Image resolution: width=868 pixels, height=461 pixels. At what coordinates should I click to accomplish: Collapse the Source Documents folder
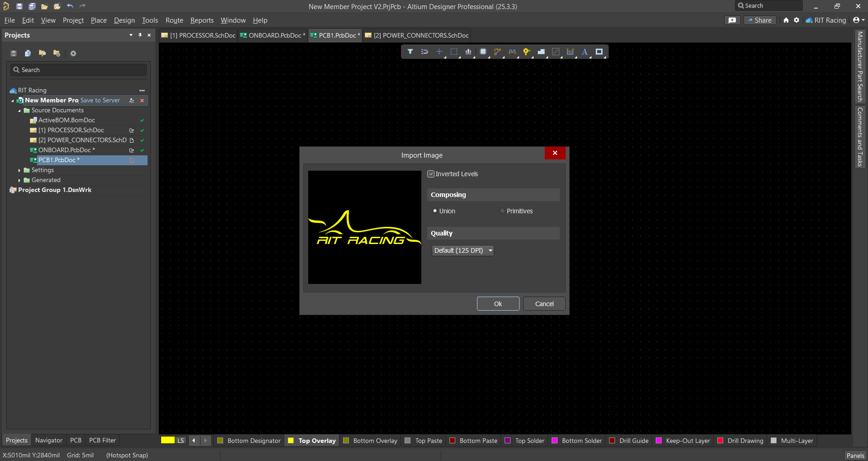(x=19, y=110)
